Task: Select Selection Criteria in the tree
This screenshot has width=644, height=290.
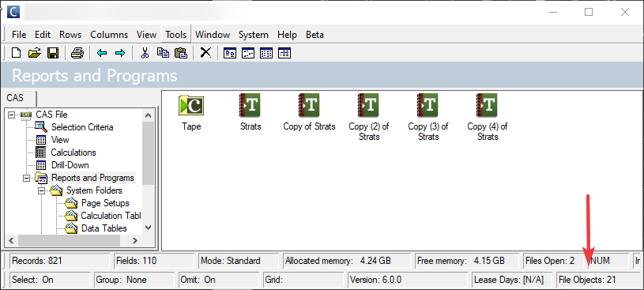Action: [82, 127]
